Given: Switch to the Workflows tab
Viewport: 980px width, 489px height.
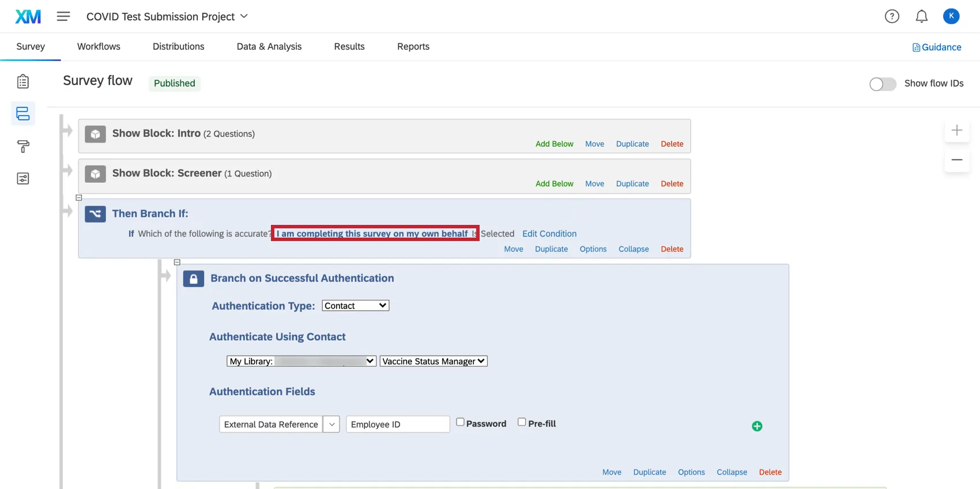Looking at the screenshot, I should 99,47.
